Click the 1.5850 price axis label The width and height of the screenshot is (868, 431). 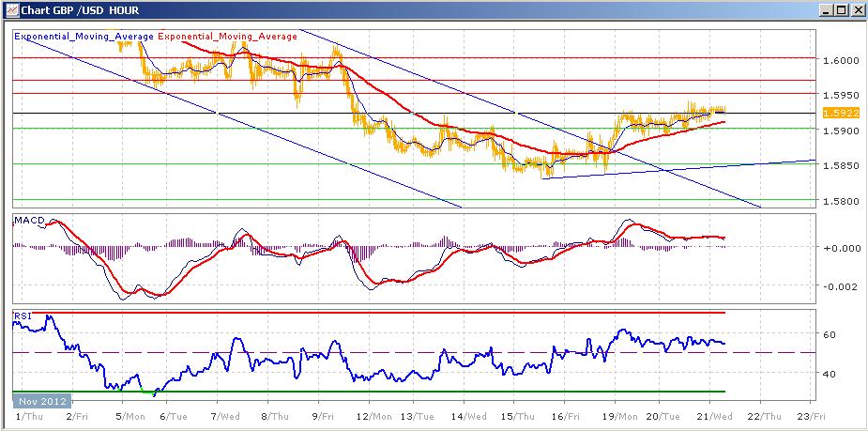(841, 165)
